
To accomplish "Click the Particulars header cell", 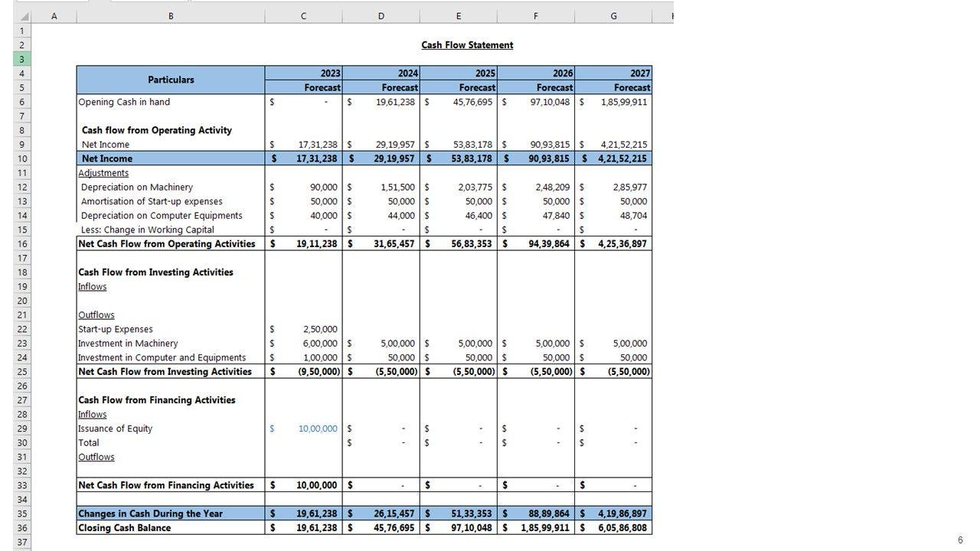I will (x=171, y=80).
